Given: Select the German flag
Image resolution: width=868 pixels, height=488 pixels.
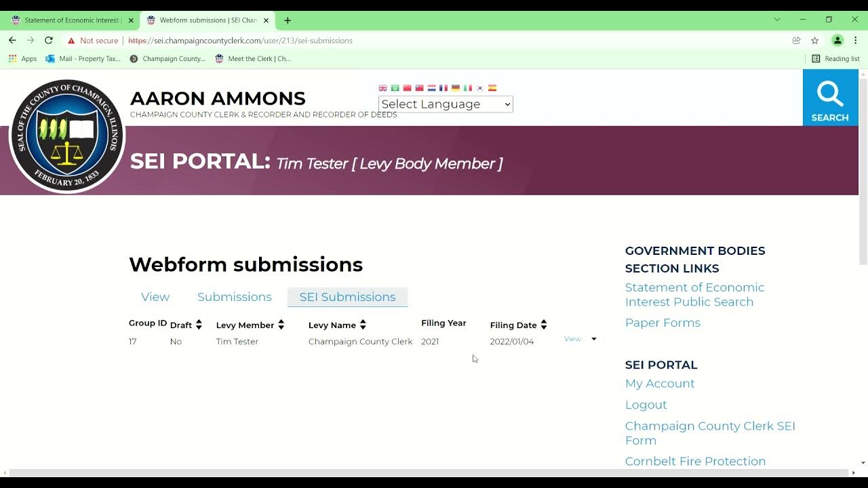Looking at the screenshot, I should (456, 88).
